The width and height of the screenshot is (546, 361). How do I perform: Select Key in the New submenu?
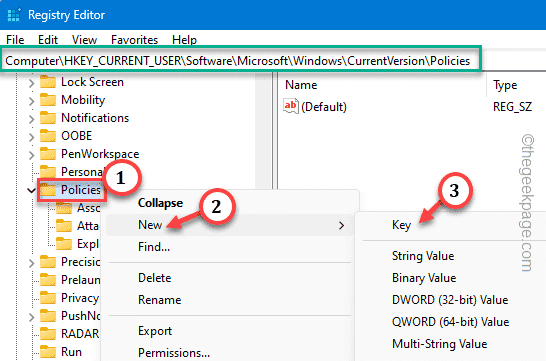tap(401, 225)
